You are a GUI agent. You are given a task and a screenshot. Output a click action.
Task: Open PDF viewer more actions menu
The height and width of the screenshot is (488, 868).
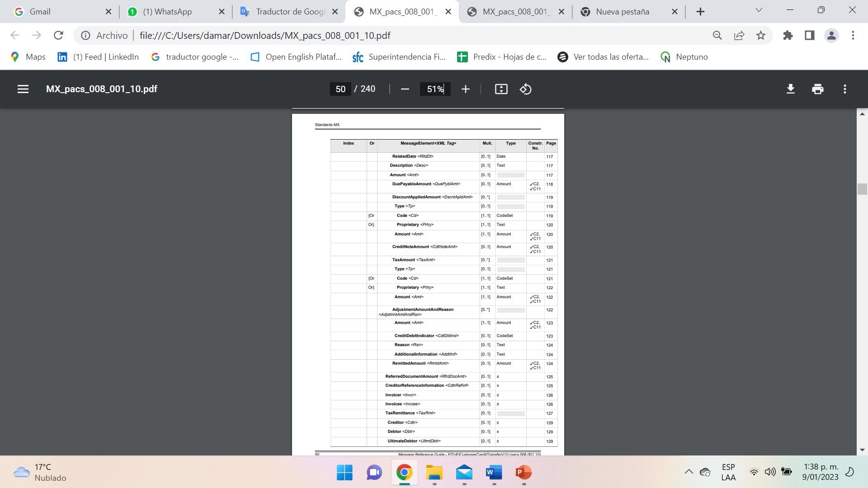coord(844,89)
